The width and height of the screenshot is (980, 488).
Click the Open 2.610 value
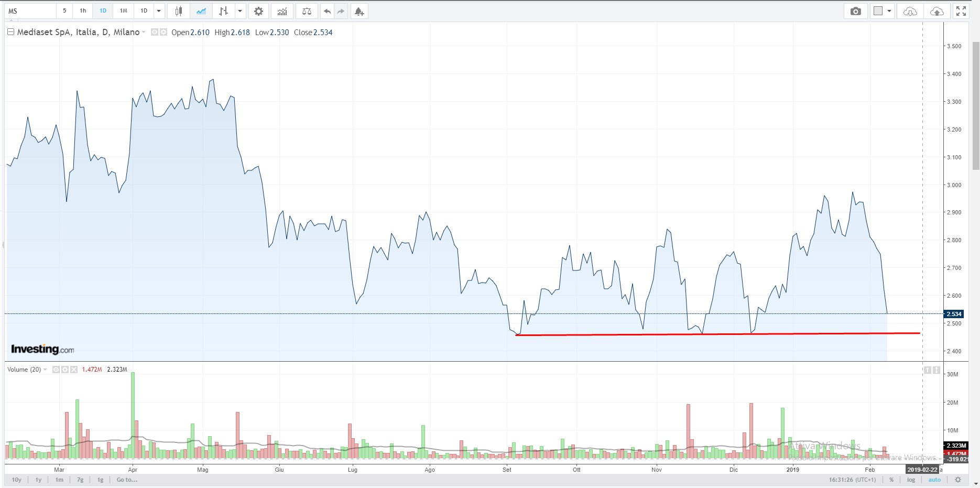(x=190, y=32)
